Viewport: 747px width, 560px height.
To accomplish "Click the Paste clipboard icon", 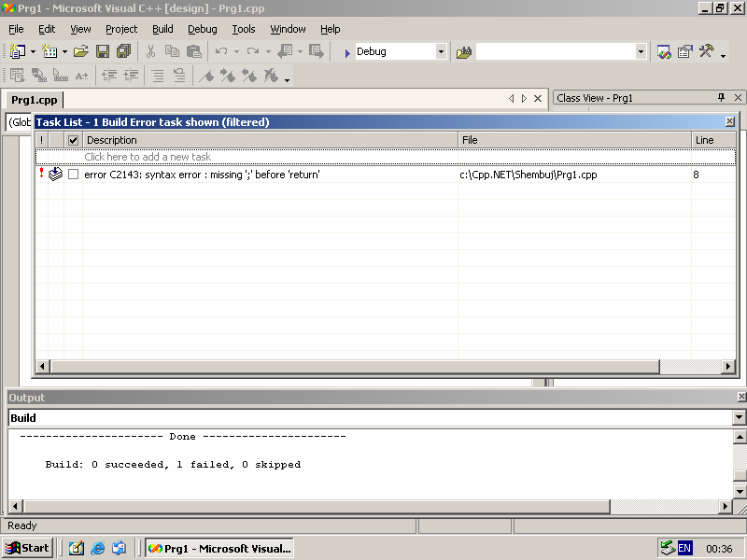I will coord(194,51).
